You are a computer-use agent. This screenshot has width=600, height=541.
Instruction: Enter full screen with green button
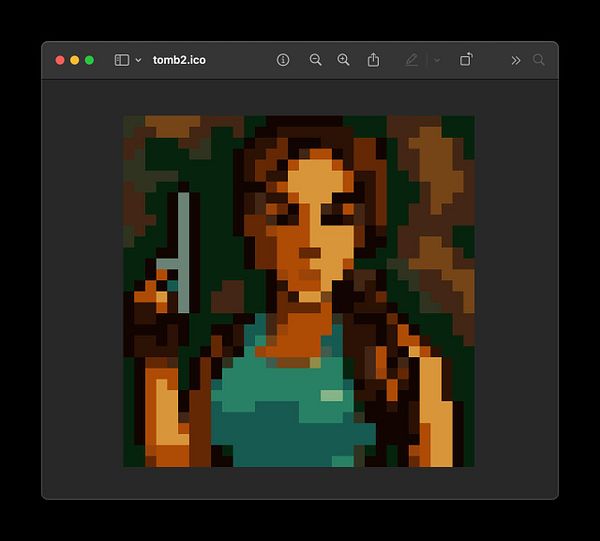(x=90, y=60)
